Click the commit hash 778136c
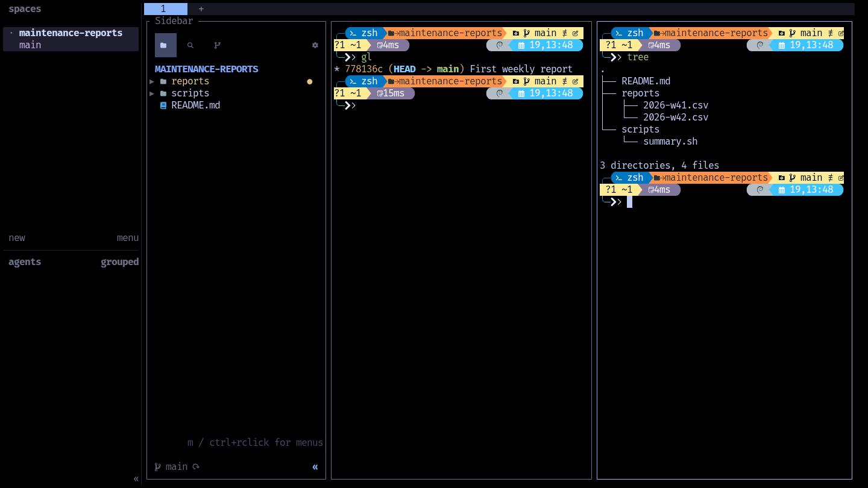Viewport: 868px width, 488px height. tap(363, 69)
